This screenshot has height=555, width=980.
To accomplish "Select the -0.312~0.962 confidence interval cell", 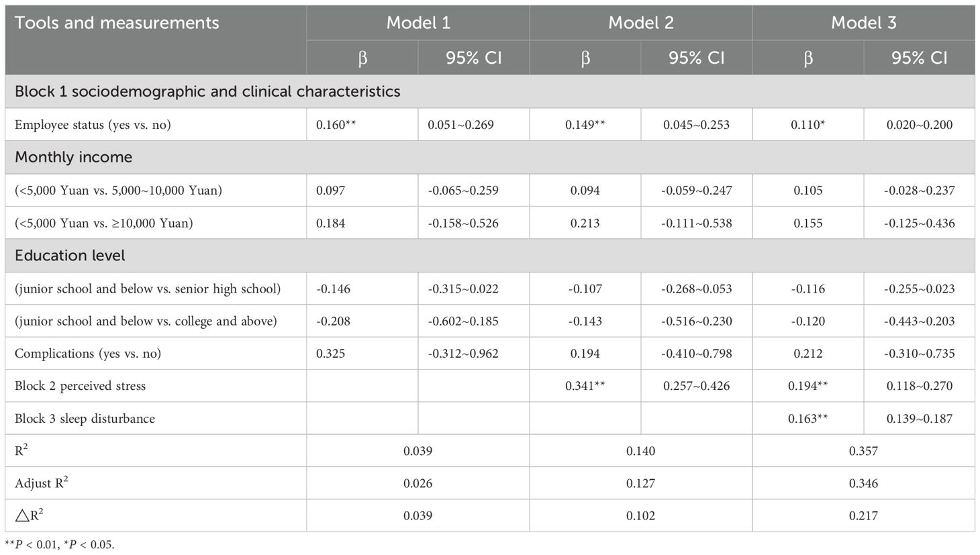I will [x=463, y=354].
